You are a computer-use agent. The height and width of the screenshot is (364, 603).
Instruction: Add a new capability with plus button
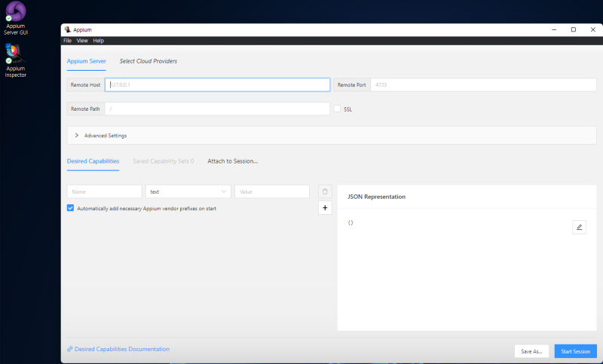coord(325,208)
